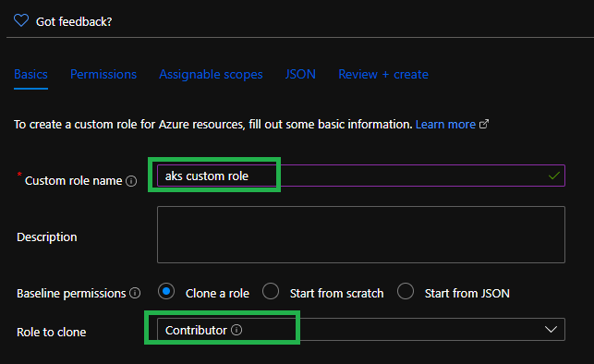This screenshot has height=364, width=594.
Task: Choose Start from JSON radio button
Action: tap(406, 291)
